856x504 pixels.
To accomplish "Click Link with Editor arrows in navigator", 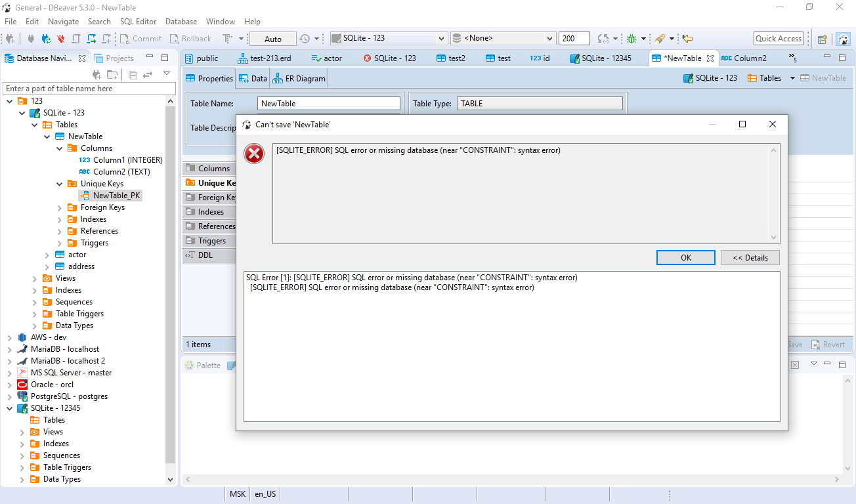I will coord(148,75).
